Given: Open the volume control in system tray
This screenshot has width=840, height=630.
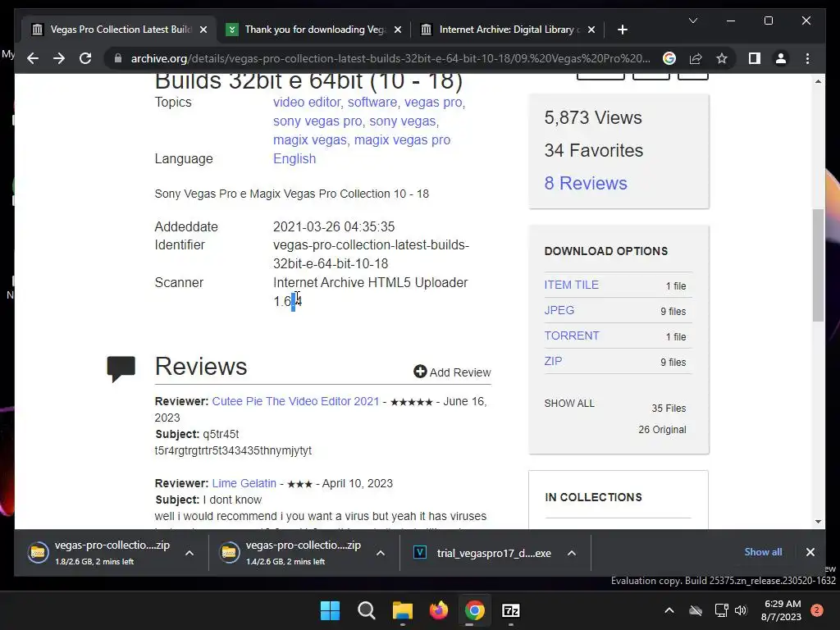Looking at the screenshot, I should coord(741,610).
